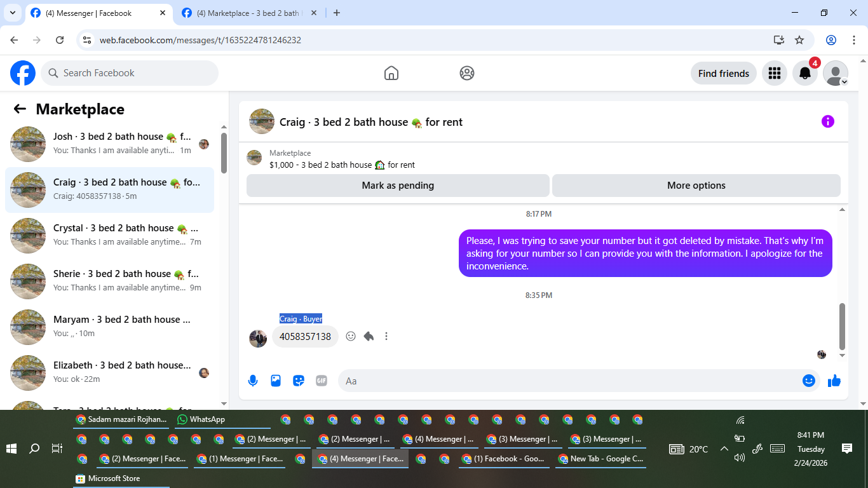Click the Find friends button
Viewport: 868px width, 488px height.
[x=724, y=73]
